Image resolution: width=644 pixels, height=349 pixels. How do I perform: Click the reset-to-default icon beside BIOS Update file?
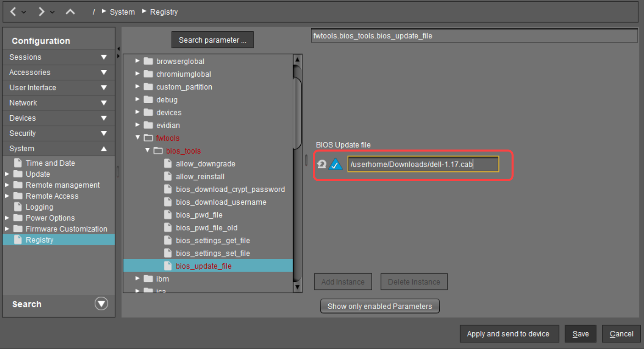(322, 164)
